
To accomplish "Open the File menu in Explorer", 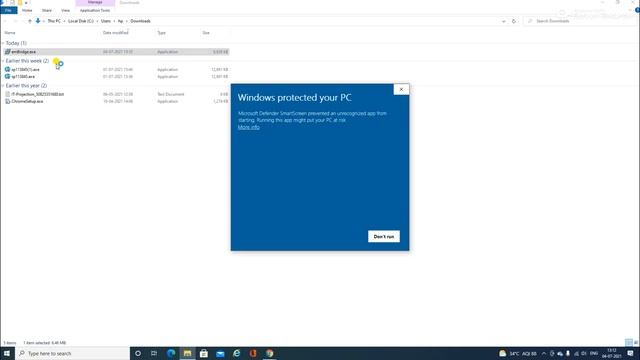I will pos(8,10).
